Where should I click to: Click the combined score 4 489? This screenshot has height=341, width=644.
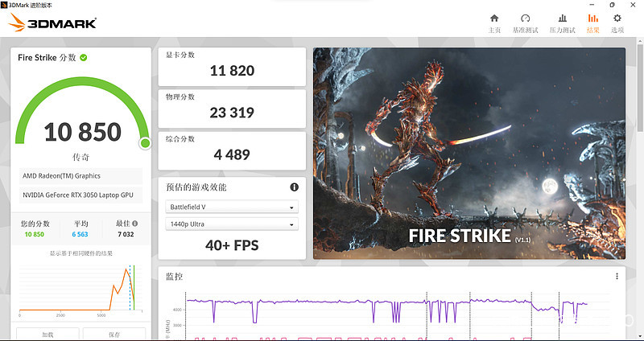(x=232, y=154)
